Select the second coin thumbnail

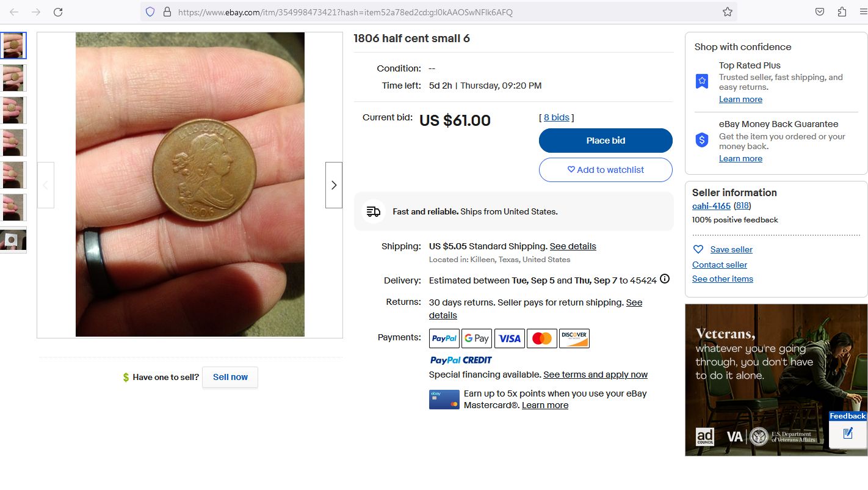(13, 78)
